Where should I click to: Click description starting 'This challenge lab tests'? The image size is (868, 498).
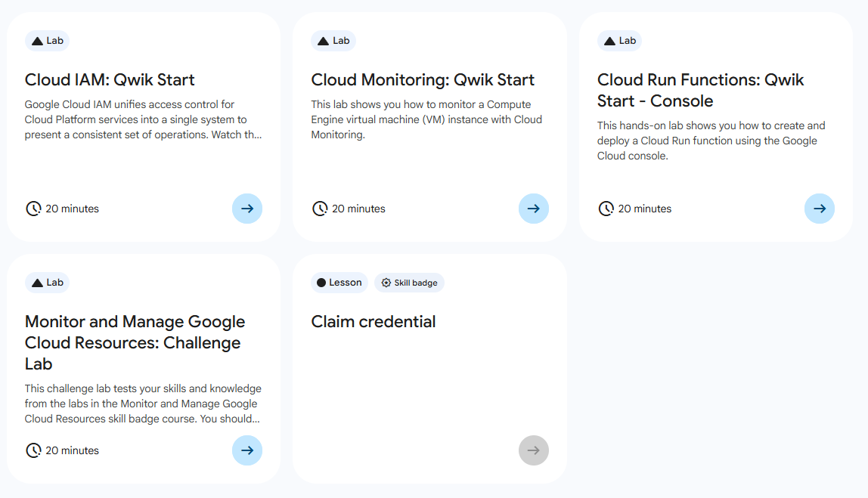pos(143,404)
